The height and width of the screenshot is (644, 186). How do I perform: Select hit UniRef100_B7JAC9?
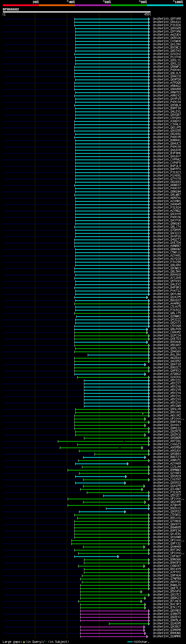point(167,601)
